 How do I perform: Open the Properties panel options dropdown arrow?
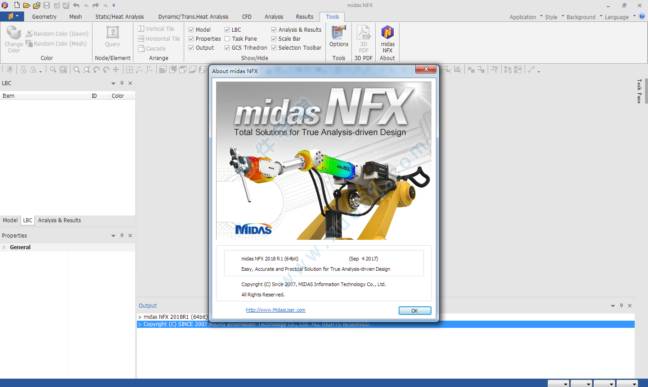pyautogui.click(x=113, y=235)
